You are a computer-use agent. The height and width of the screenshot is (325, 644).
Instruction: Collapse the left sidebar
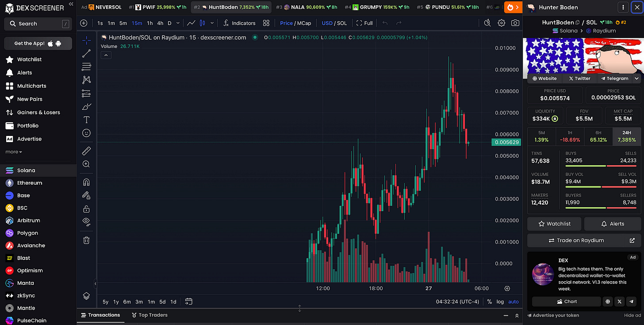[71, 4]
